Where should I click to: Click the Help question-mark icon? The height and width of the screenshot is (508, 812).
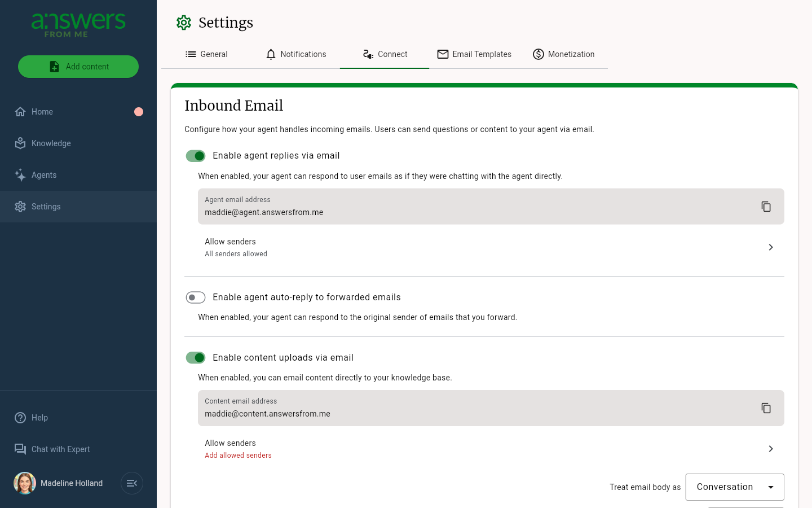20,418
